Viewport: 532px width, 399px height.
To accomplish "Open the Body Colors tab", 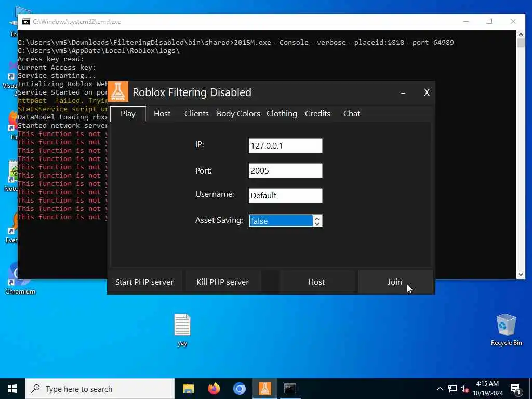I will (x=238, y=114).
